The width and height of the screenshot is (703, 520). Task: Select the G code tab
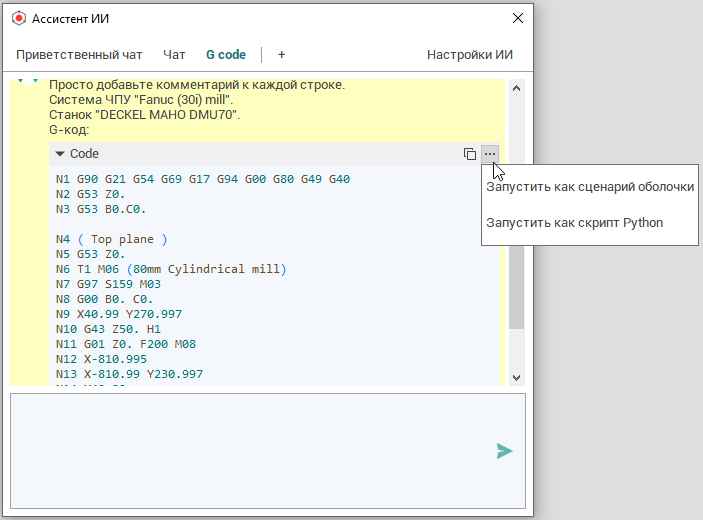[226, 55]
